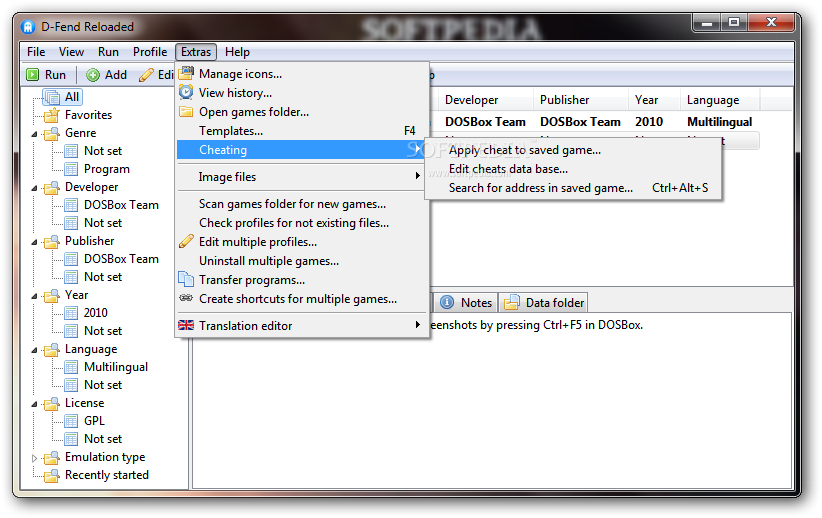Expand the Emulation type tree node
The image size is (822, 518).
point(35,458)
